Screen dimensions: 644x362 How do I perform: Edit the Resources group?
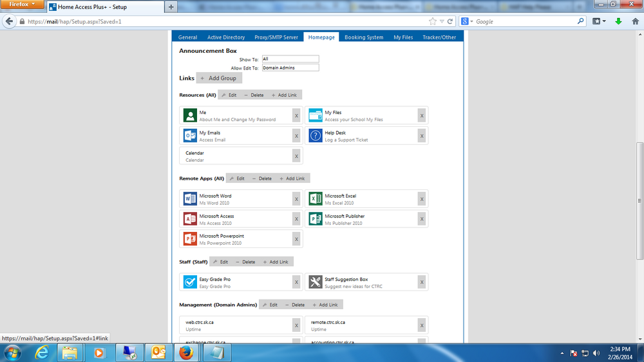tap(229, 95)
